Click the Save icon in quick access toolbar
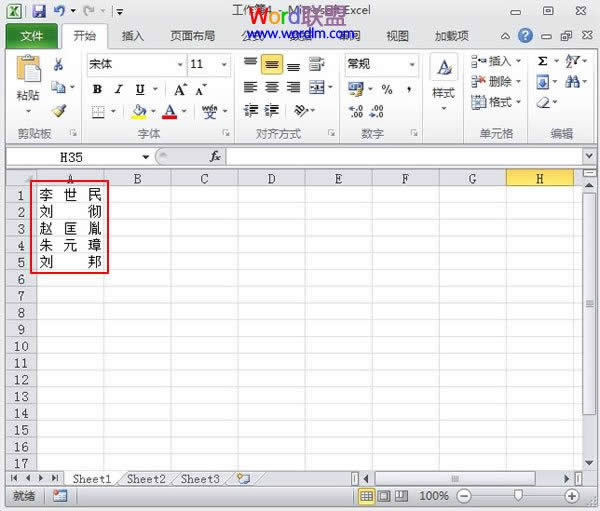Screen dimensions: 600x511 tap(38, 11)
